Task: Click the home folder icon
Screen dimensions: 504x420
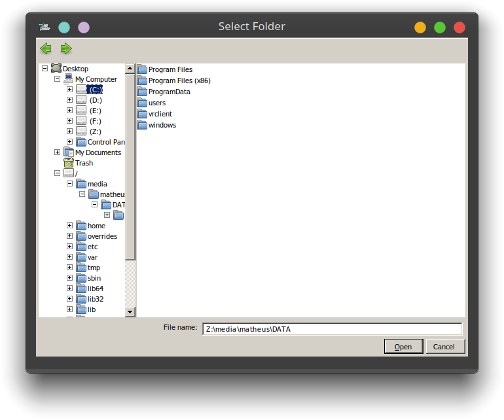Action: click(81, 226)
